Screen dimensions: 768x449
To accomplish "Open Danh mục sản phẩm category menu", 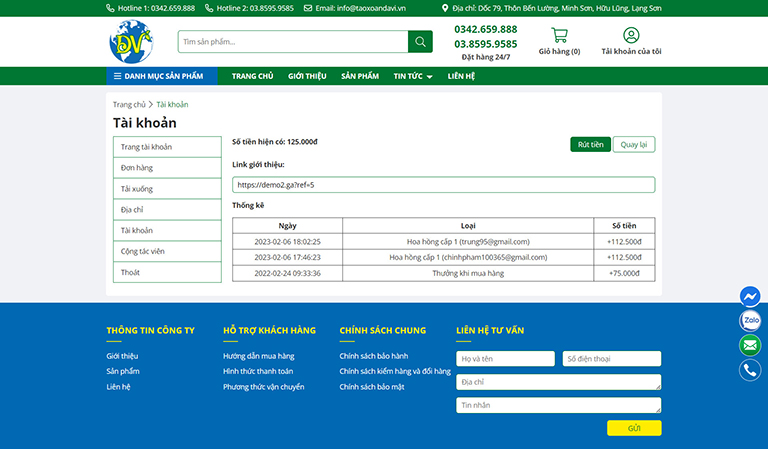I will pos(162,76).
